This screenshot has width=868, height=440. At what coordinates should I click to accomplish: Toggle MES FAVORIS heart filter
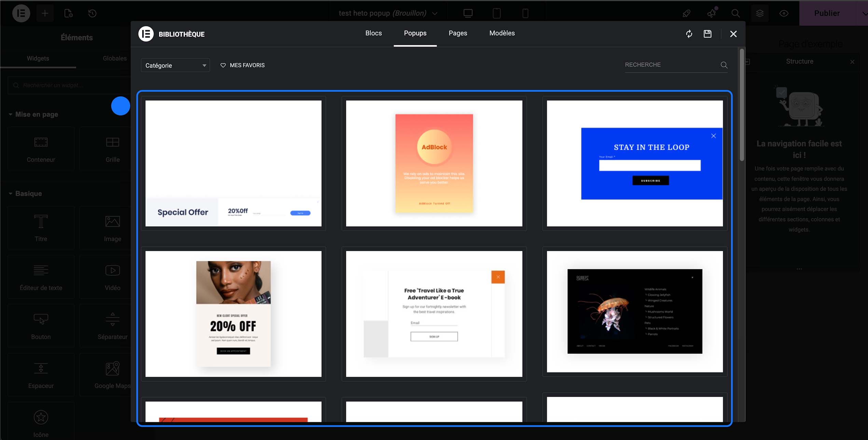tap(243, 65)
